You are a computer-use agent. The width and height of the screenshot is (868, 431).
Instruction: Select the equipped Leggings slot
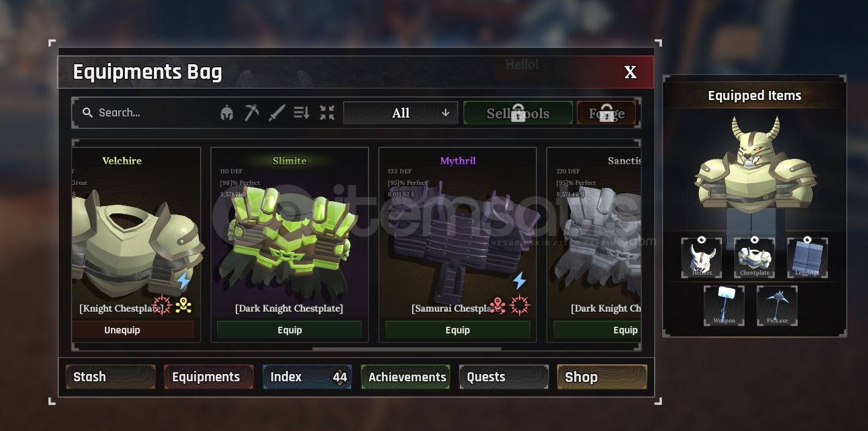tap(807, 258)
